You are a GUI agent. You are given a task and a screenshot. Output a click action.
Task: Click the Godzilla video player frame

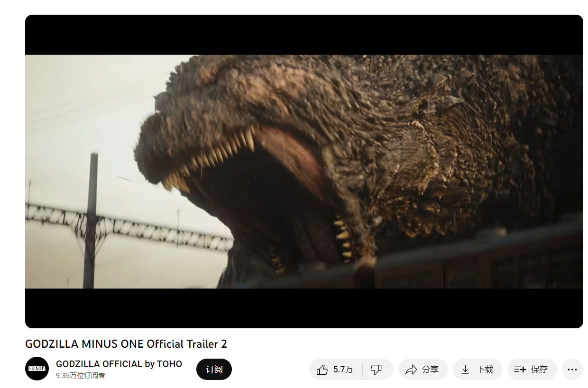point(304,171)
